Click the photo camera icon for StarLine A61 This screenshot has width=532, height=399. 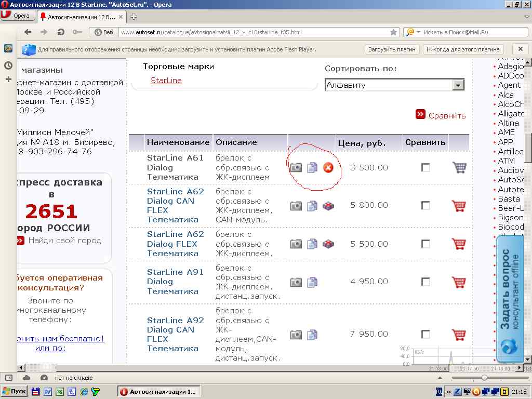tap(296, 167)
